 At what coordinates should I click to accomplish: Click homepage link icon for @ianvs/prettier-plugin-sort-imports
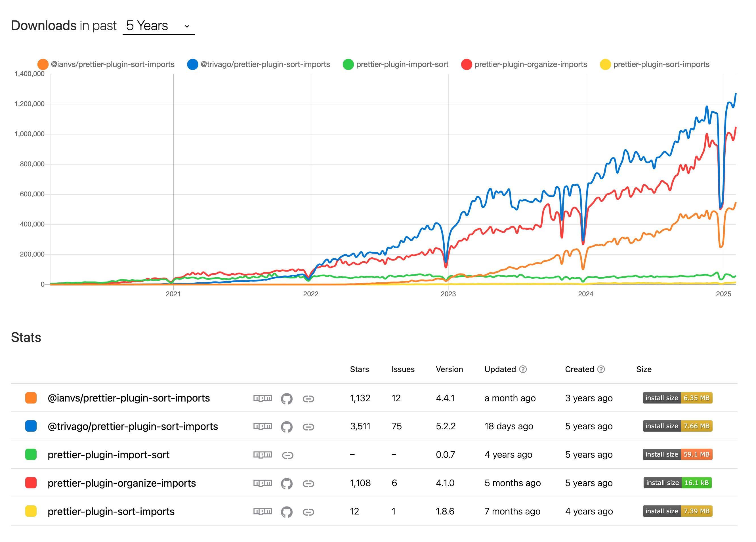tap(308, 399)
